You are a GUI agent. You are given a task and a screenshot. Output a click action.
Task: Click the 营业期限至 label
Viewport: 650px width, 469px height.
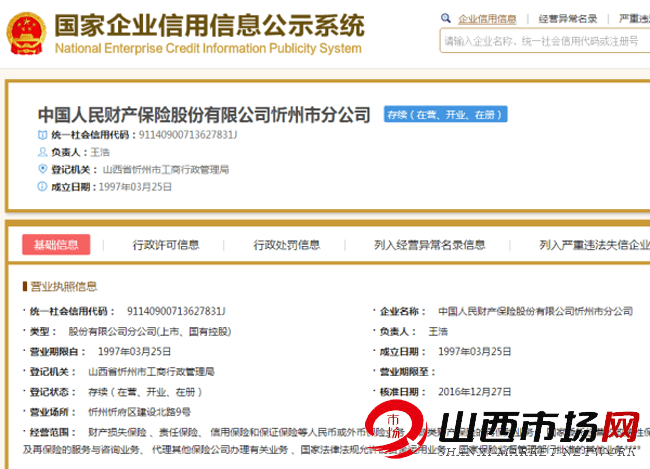(x=407, y=372)
